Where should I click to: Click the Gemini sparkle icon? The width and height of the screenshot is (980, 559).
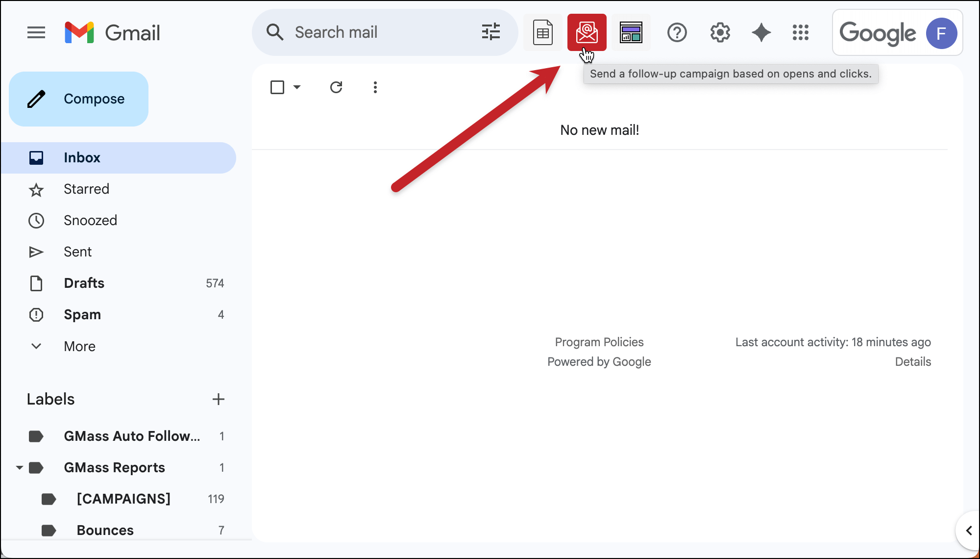761,33
